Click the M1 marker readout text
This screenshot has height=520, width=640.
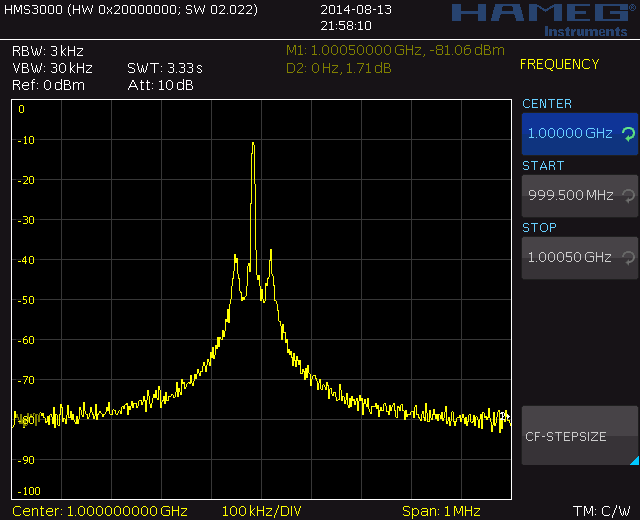pyautogui.click(x=395, y=50)
